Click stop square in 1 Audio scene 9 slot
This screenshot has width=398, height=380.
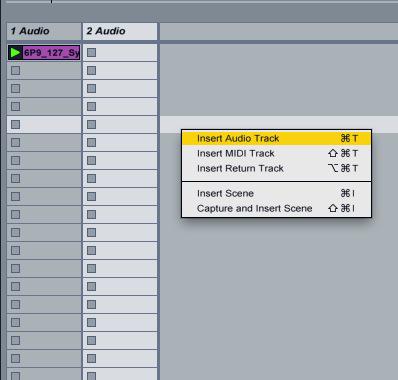[15, 196]
